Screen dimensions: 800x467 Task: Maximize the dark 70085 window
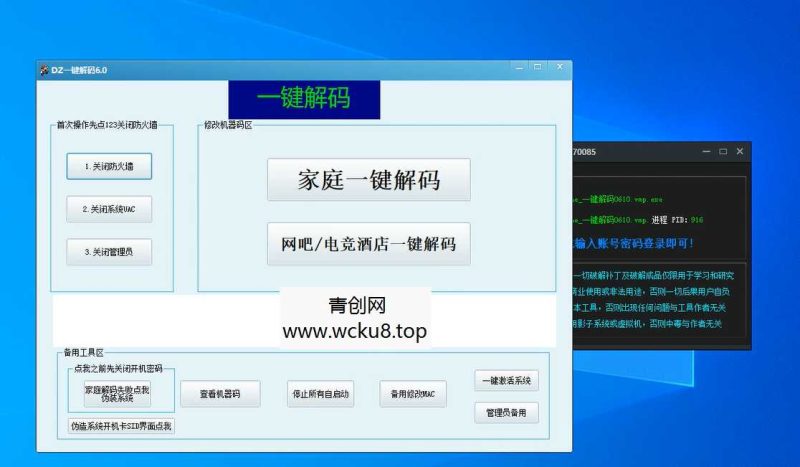pyautogui.click(x=723, y=152)
